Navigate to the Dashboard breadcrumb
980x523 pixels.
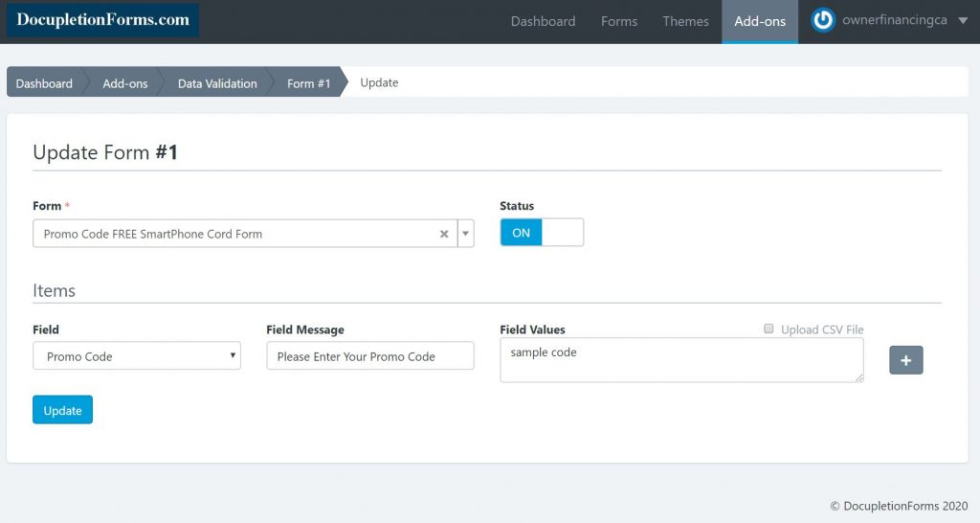click(44, 83)
